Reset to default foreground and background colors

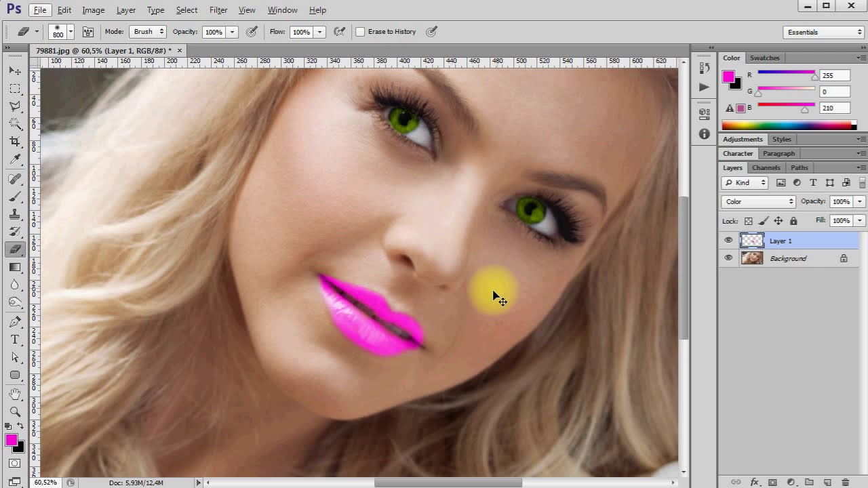(9, 426)
